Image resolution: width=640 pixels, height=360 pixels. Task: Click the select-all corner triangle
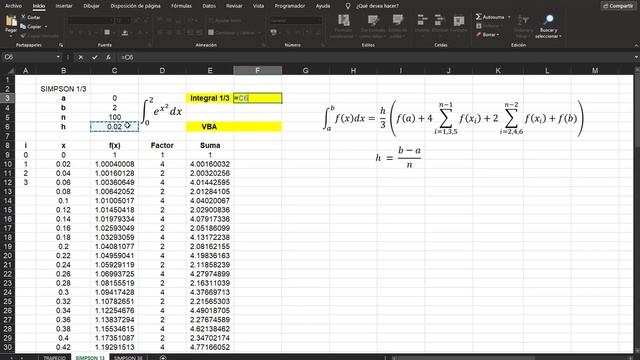pyautogui.click(x=11, y=71)
